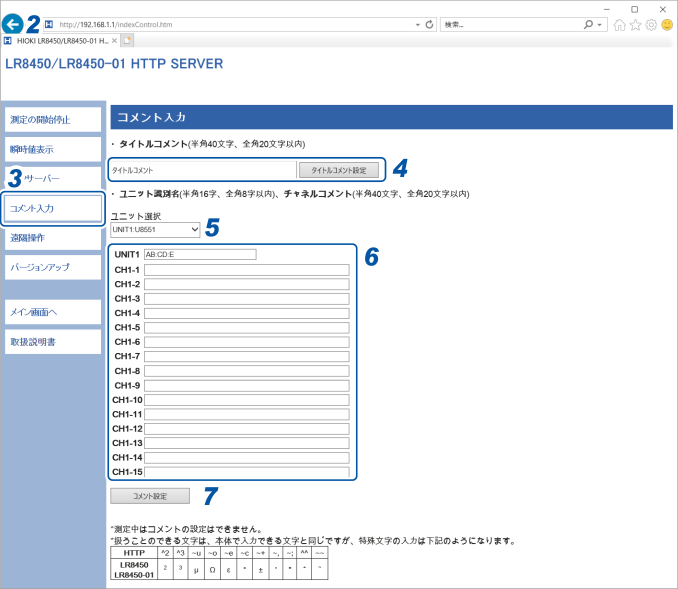
Task: Click the UNIT1 identifier name field
Action: [x=200, y=254]
